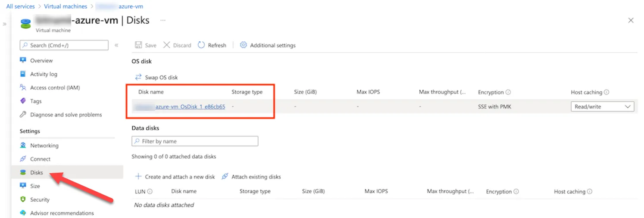
Task: Click the data disks Host caching info icon
Action: tap(590, 191)
